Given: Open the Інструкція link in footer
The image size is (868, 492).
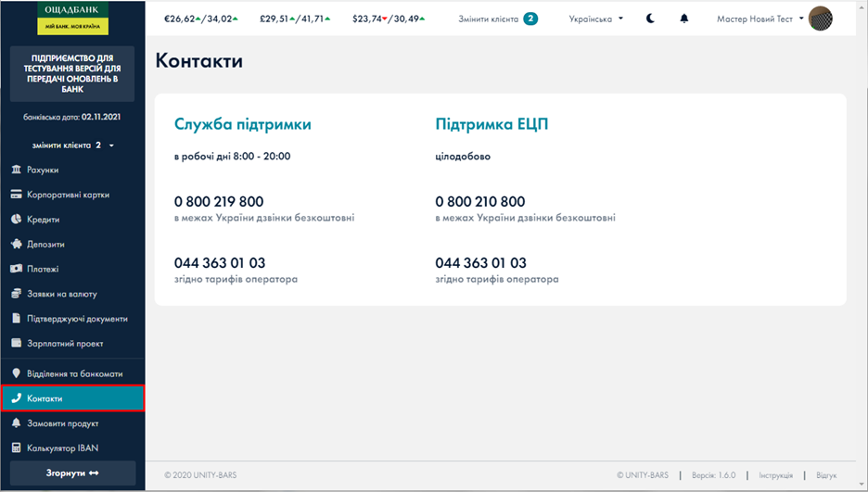Looking at the screenshot, I should (x=775, y=475).
